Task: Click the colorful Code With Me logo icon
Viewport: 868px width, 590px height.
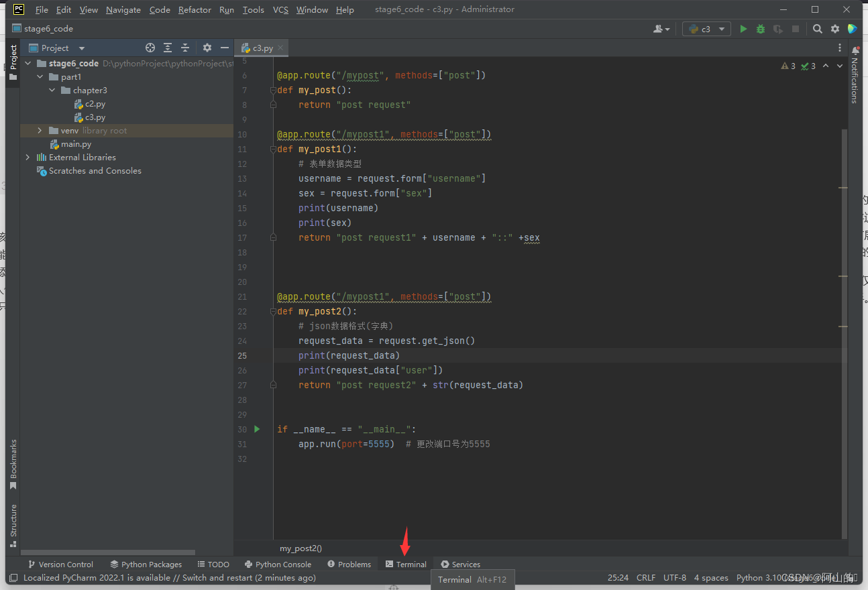Action: tap(853, 29)
